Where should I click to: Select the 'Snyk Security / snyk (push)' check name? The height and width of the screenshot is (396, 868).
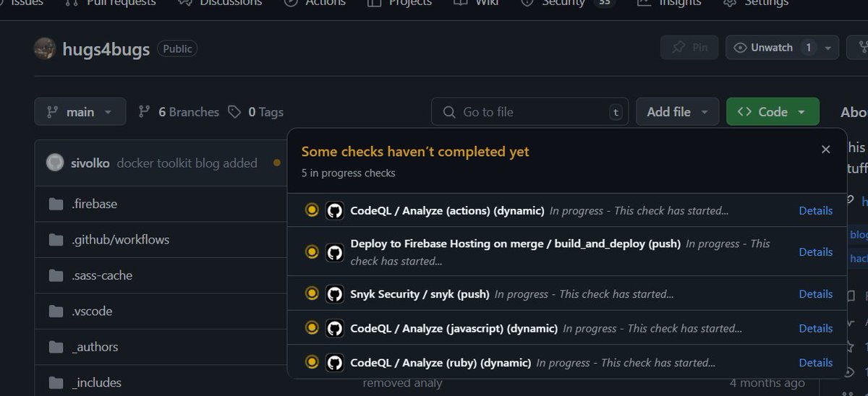pyautogui.click(x=420, y=294)
